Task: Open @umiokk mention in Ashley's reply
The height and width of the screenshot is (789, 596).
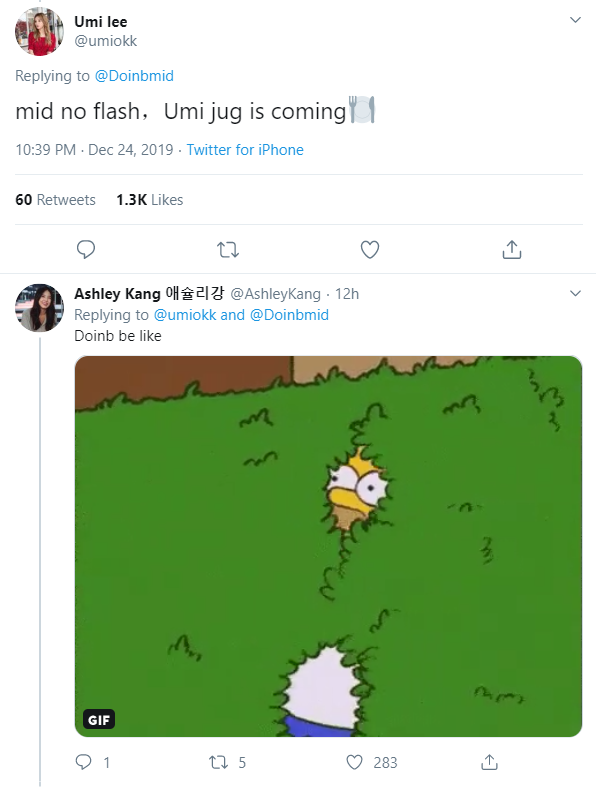Action: [x=185, y=315]
